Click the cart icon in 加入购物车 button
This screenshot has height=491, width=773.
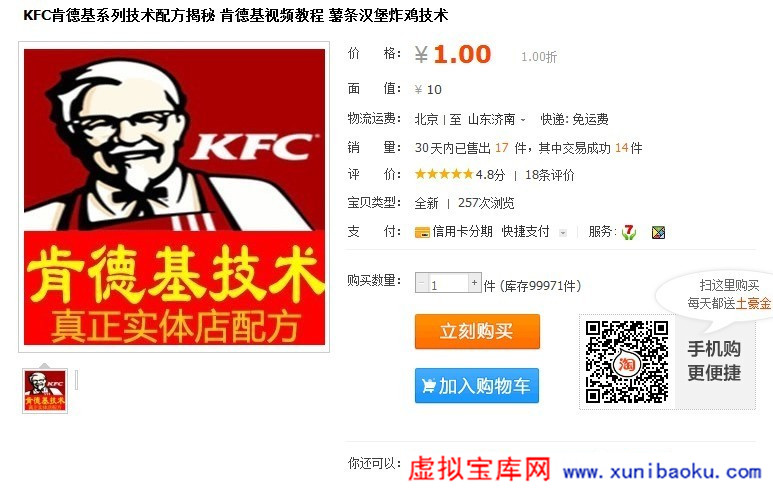point(429,386)
